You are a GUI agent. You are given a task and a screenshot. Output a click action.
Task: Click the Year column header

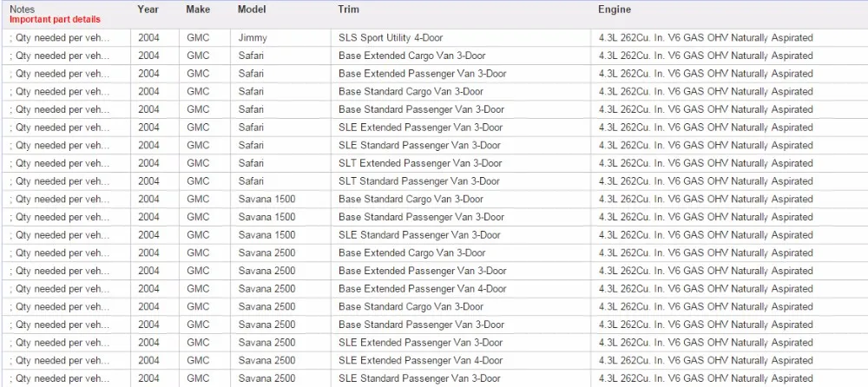click(x=148, y=10)
